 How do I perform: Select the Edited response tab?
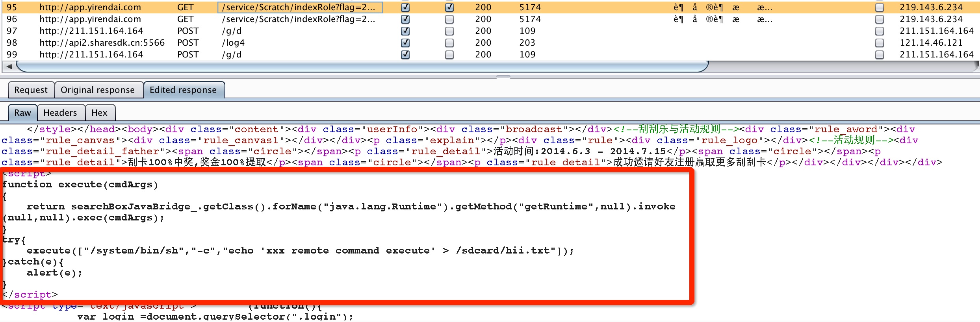pos(184,90)
